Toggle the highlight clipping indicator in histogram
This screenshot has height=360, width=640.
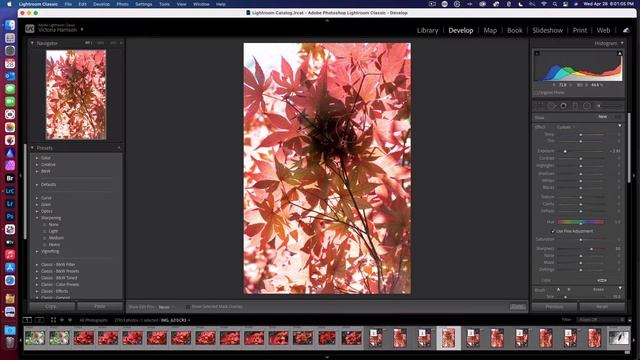620,53
